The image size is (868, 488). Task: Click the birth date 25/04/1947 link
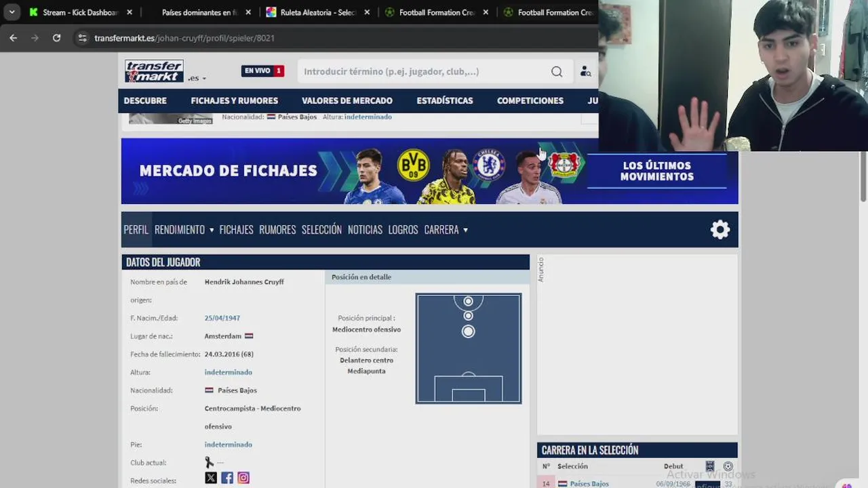point(222,318)
